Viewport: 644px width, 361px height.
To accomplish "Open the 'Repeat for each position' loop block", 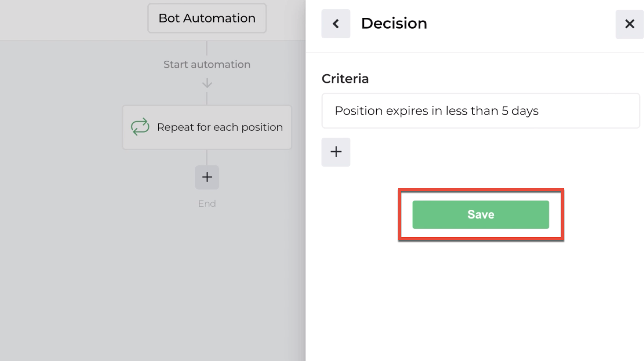I will point(207,127).
